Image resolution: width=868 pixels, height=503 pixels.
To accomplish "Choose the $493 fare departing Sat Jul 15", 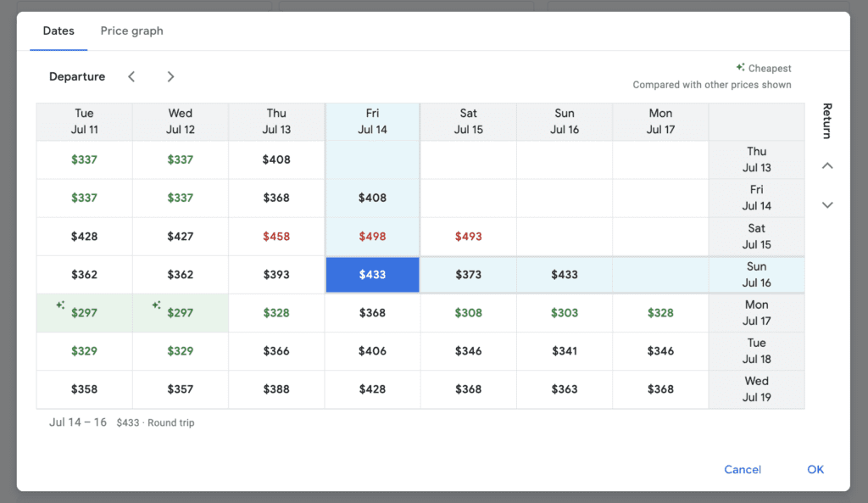I will pos(468,237).
